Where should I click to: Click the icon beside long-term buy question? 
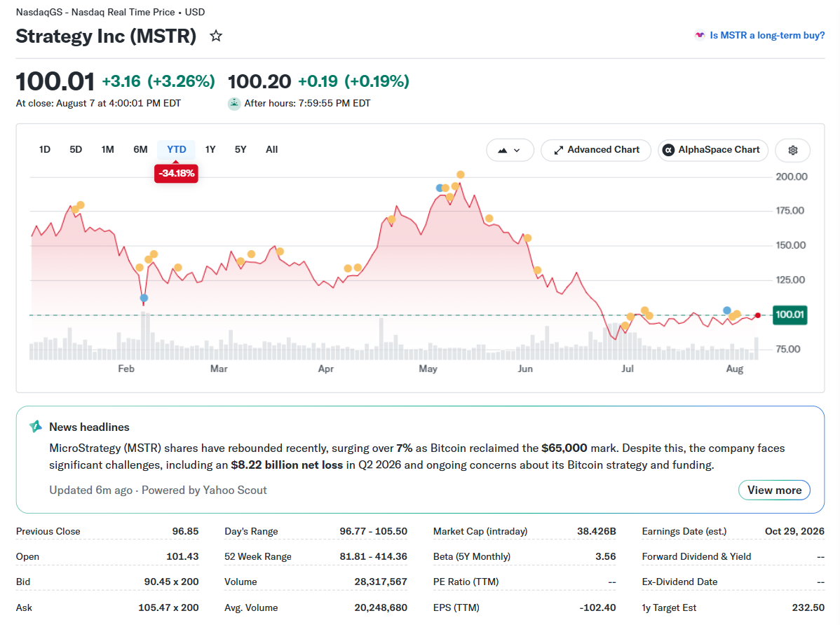point(700,35)
